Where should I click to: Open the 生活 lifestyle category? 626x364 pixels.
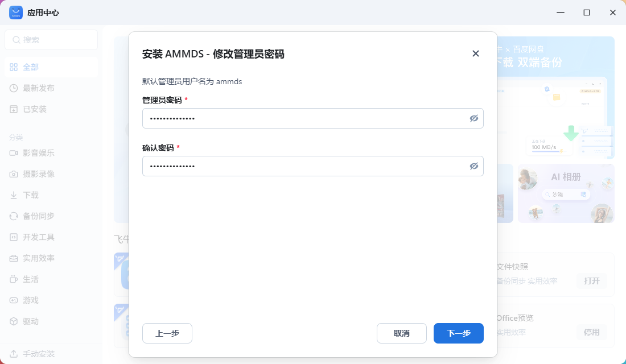(13, 279)
